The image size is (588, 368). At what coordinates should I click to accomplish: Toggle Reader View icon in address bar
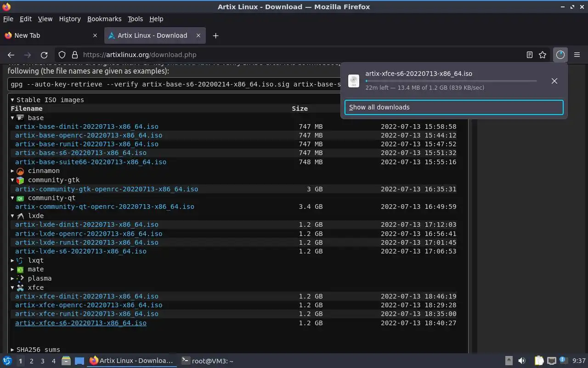530,55
